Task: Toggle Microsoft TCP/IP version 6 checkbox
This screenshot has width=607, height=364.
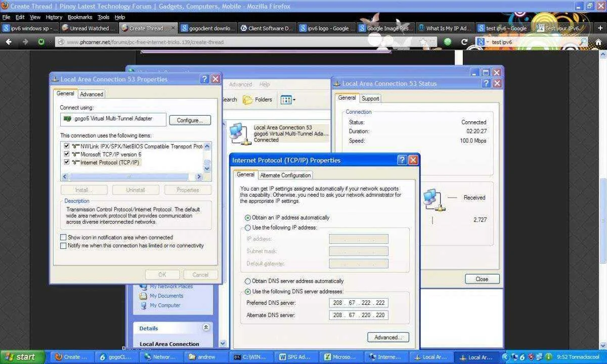Action: [x=66, y=154]
